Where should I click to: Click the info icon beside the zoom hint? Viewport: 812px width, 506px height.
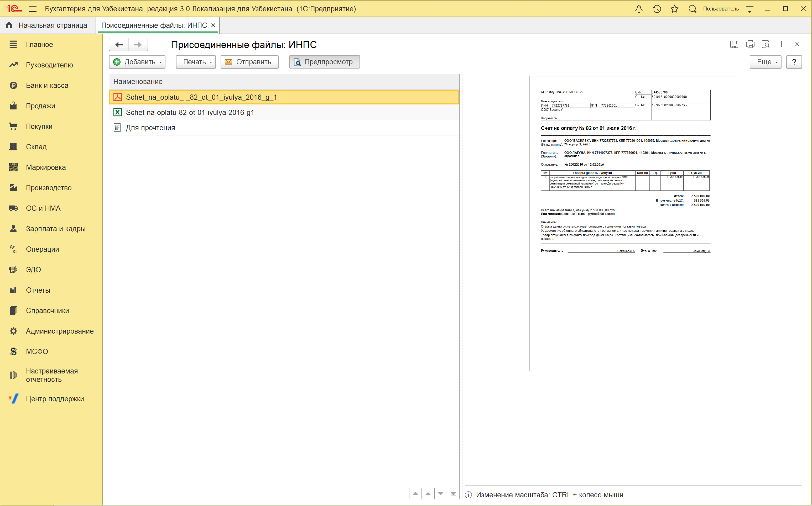click(x=469, y=495)
